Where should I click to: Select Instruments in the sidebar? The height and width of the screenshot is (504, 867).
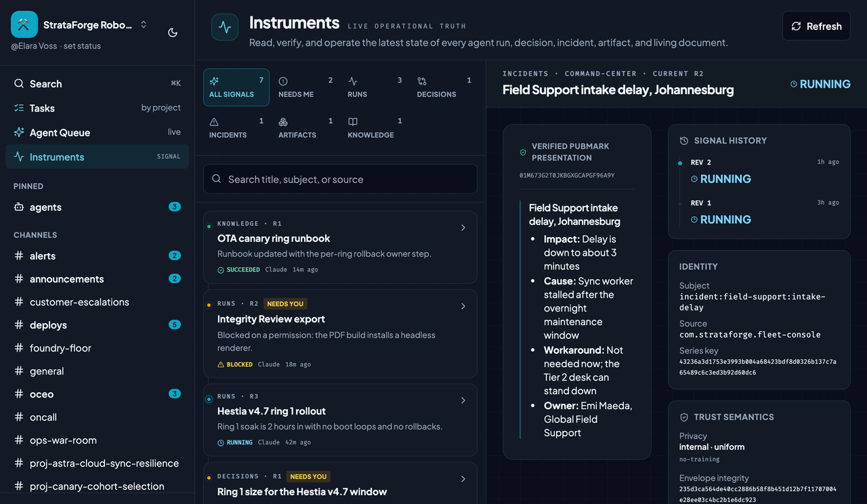[97, 157]
